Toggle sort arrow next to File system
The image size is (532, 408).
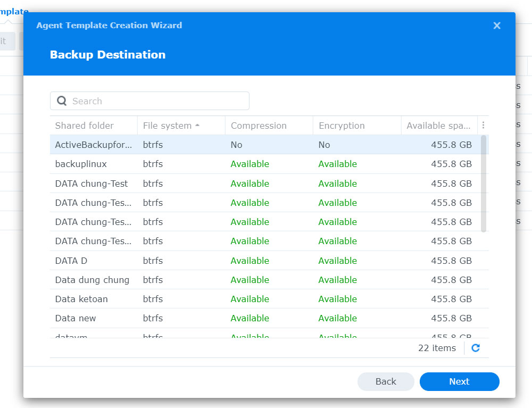tap(197, 126)
